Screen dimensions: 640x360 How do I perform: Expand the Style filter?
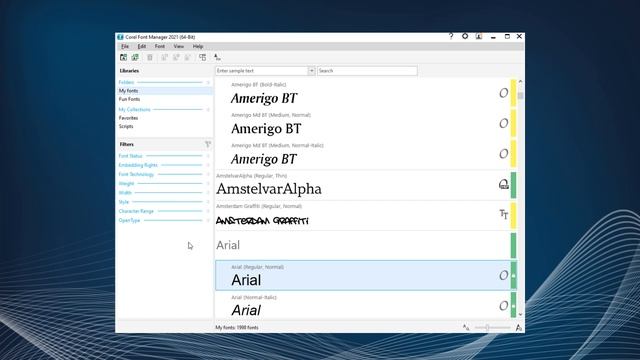click(164, 202)
